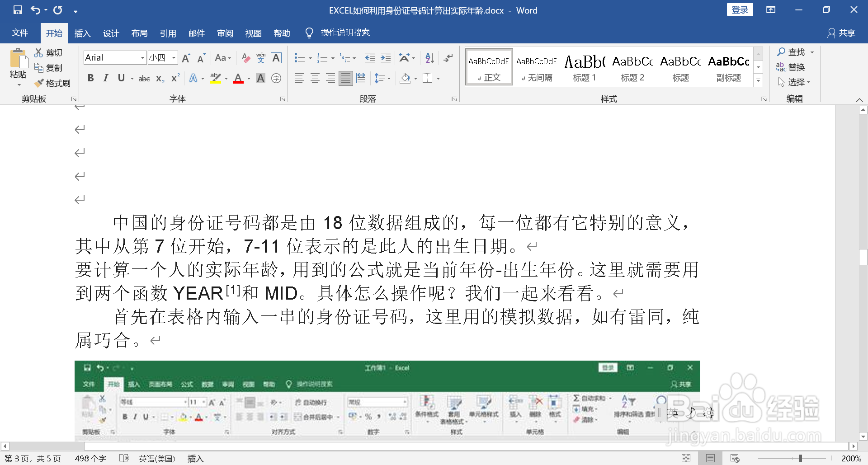Toggle underline formatting
This screenshot has height=465, width=868.
[x=120, y=78]
